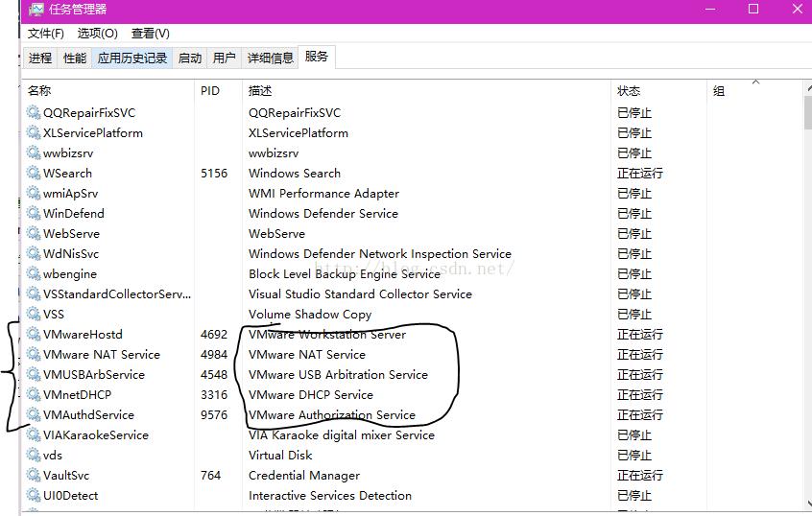This screenshot has width=812, height=516.
Task: Select the wbengine service name
Action: tap(70, 274)
